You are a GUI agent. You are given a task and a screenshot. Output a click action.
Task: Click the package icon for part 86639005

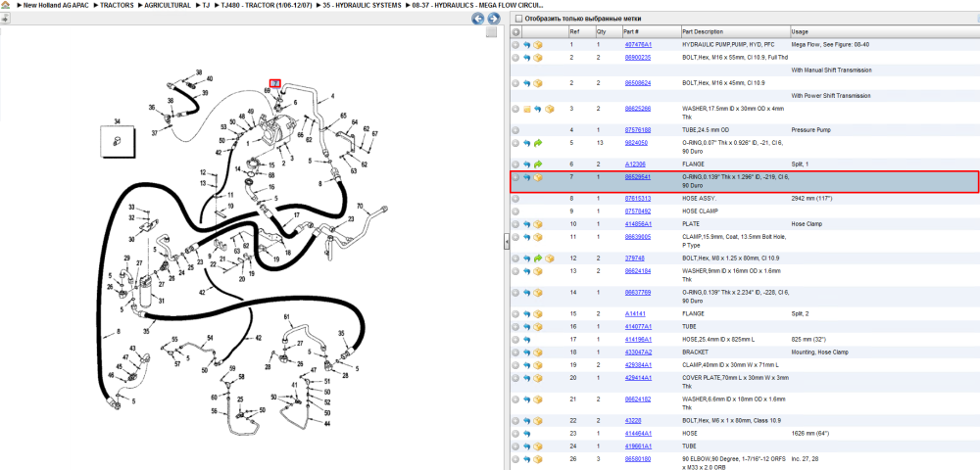coord(537,237)
